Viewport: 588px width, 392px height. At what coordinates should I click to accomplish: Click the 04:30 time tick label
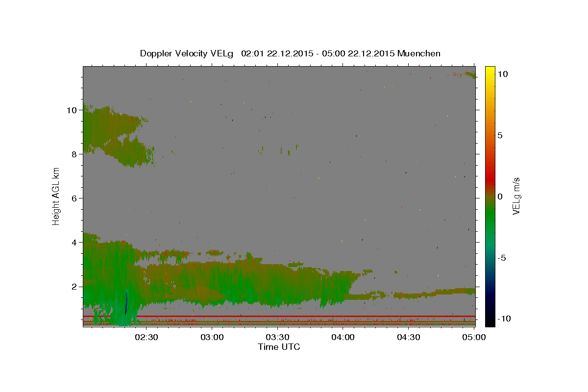(x=408, y=337)
